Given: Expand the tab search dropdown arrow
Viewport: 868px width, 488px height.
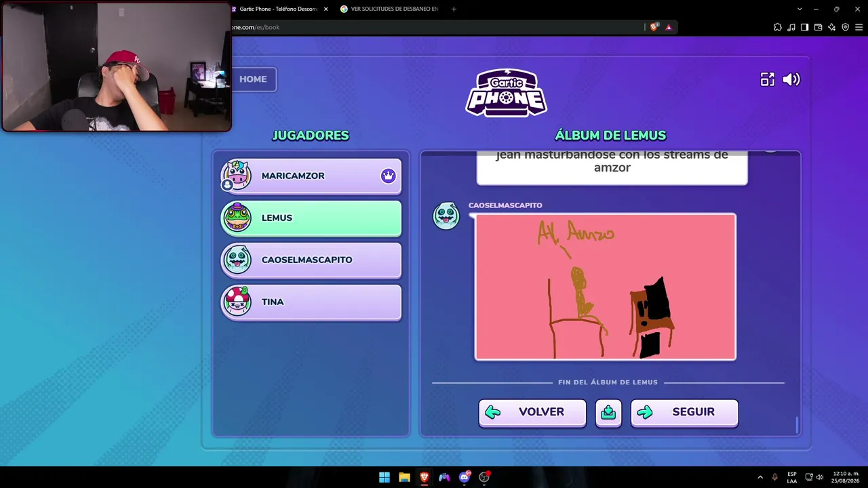Looking at the screenshot, I should (800, 9).
